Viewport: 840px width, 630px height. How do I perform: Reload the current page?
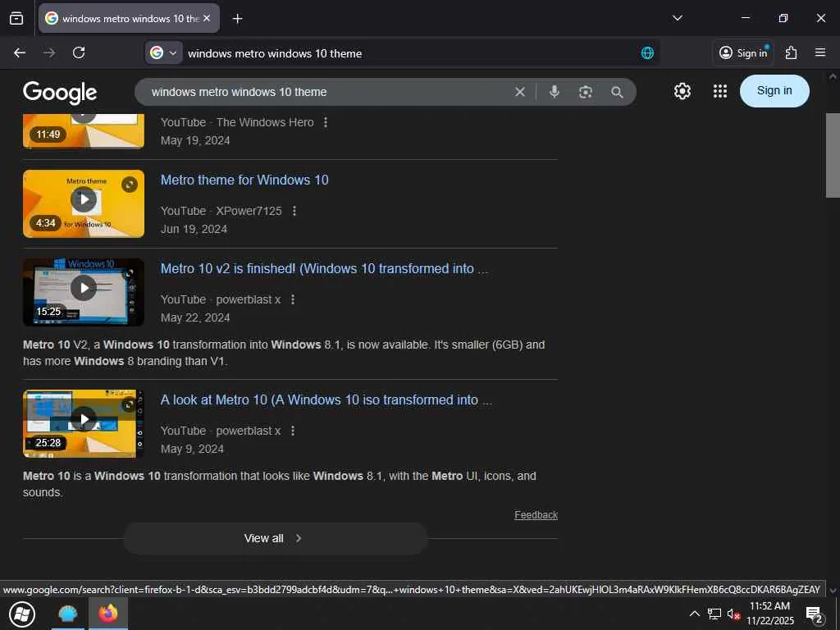tap(79, 52)
